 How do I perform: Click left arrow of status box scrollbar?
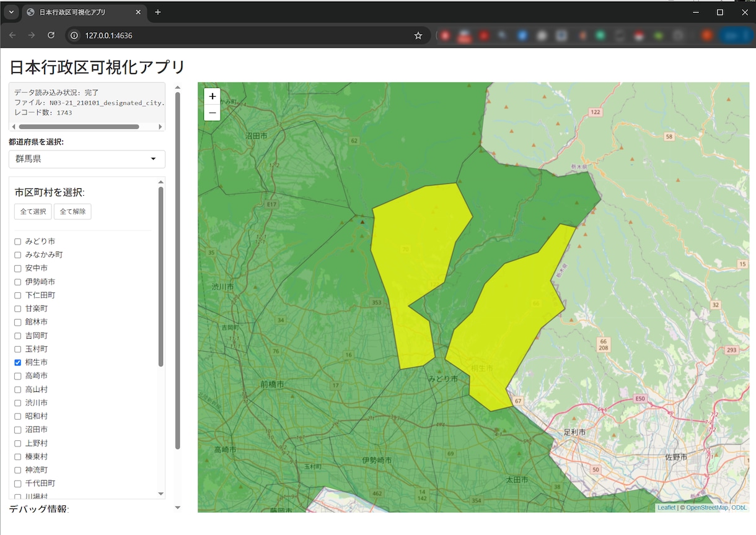point(12,126)
